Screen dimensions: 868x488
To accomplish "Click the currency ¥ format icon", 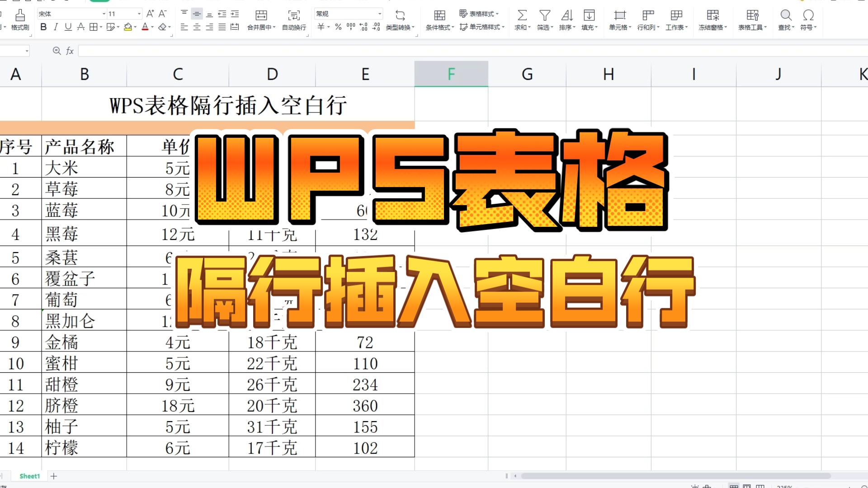I will pos(321,27).
